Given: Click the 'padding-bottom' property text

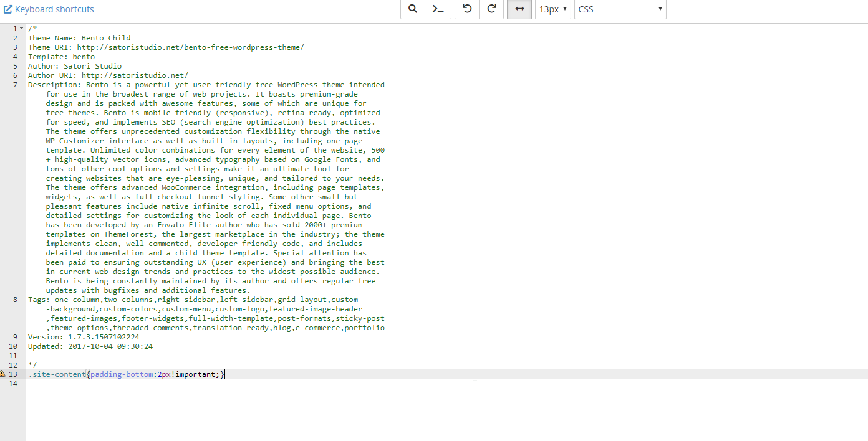Looking at the screenshot, I should coord(122,374).
